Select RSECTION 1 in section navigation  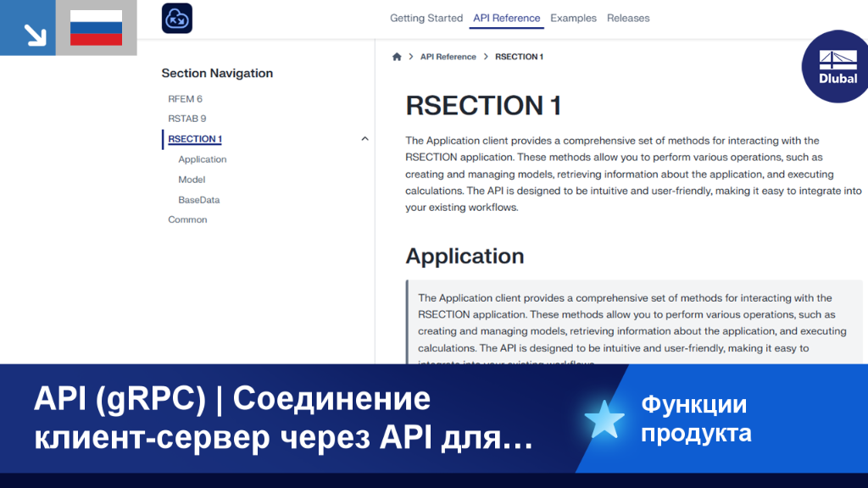(x=195, y=139)
